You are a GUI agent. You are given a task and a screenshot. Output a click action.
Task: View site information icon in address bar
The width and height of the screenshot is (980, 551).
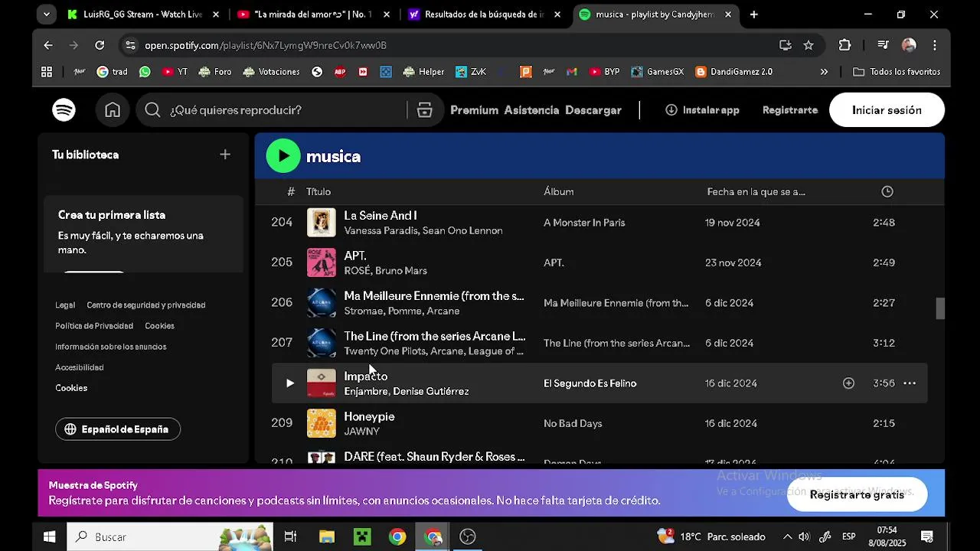point(131,45)
